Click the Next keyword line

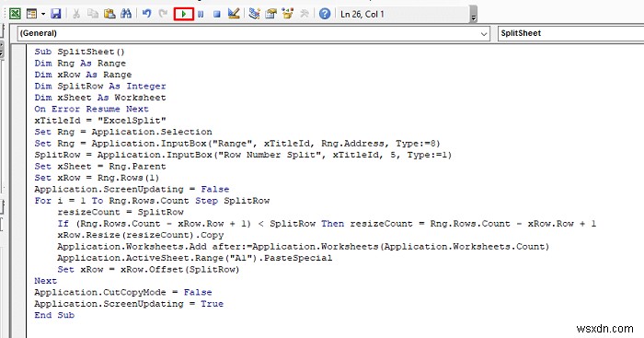tap(46, 281)
